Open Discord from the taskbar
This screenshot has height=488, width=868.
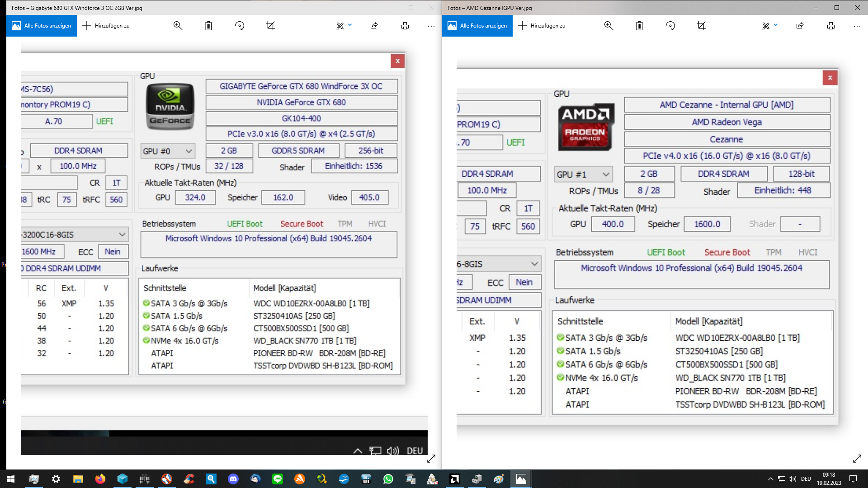coord(233,479)
